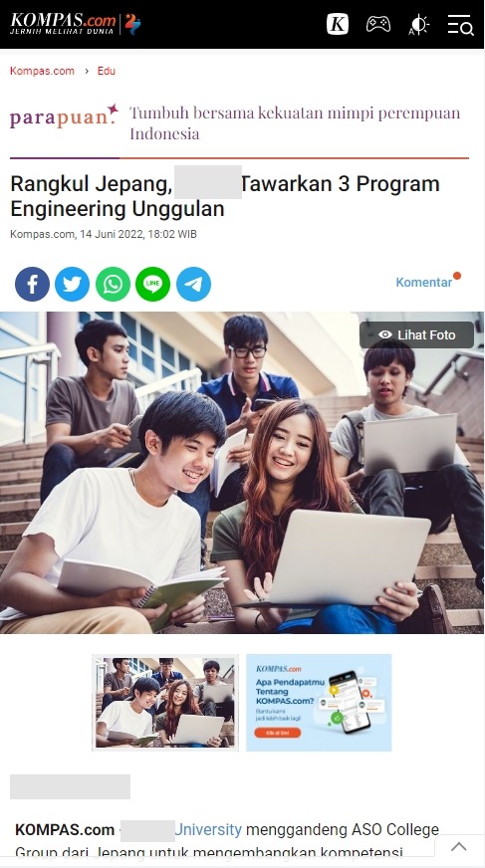485x868 pixels.
Task: Toggle the brightness text-mode icon
Action: click(418, 25)
